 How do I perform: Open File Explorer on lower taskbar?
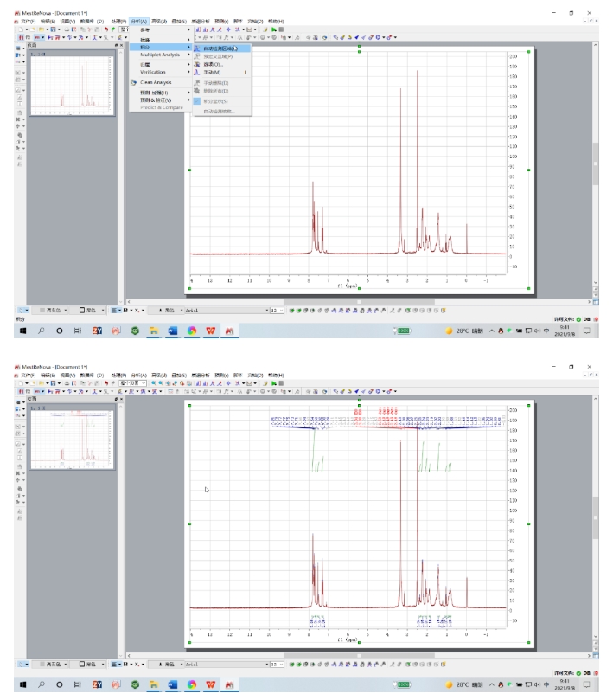pyautogui.click(x=154, y=684)
